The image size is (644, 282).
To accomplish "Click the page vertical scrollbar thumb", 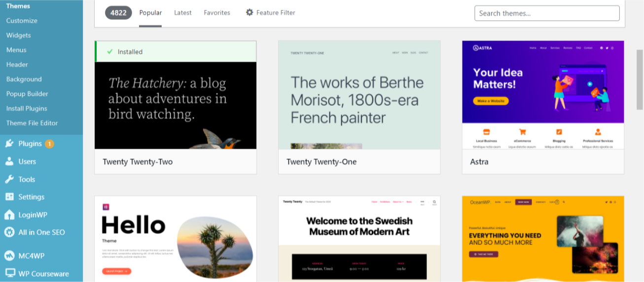I will [x=640, y=79].
